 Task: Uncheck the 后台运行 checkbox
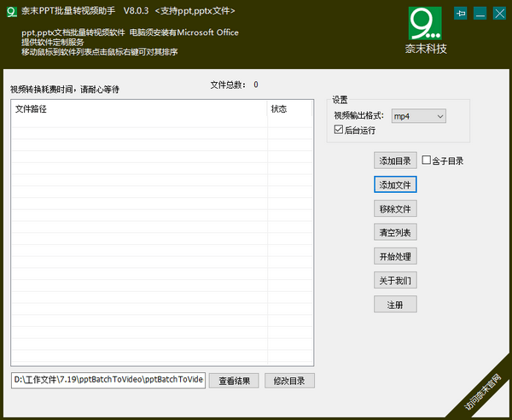click(x=339, y=131)
